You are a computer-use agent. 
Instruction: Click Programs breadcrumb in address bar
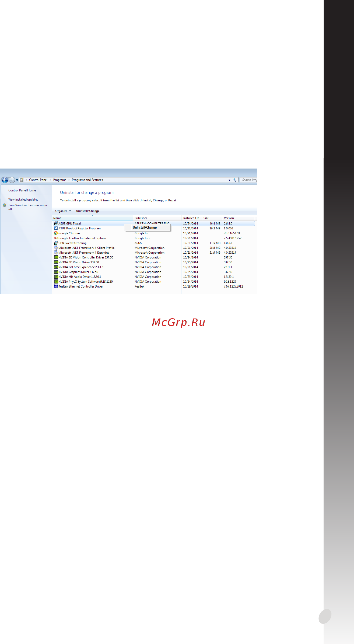click(x=60, y=180)
